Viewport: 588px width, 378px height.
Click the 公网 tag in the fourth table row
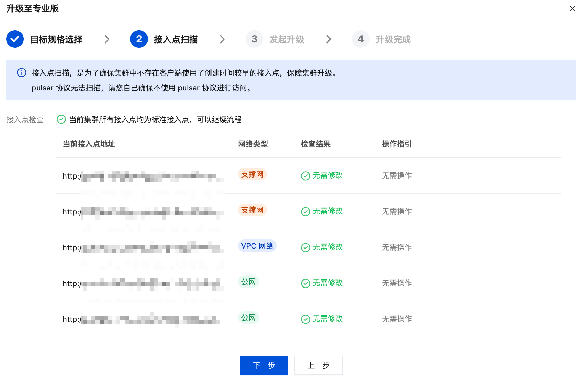pos(248,282)
